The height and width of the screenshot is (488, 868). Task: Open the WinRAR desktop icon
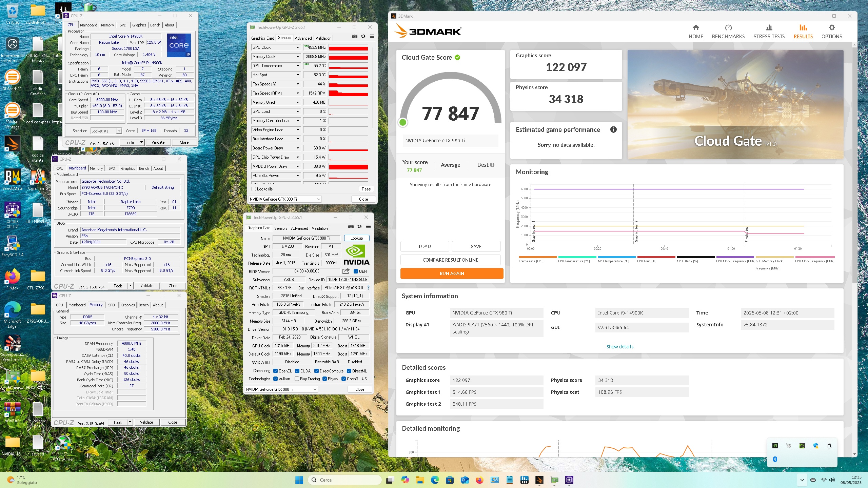click(x=13, y=412)
